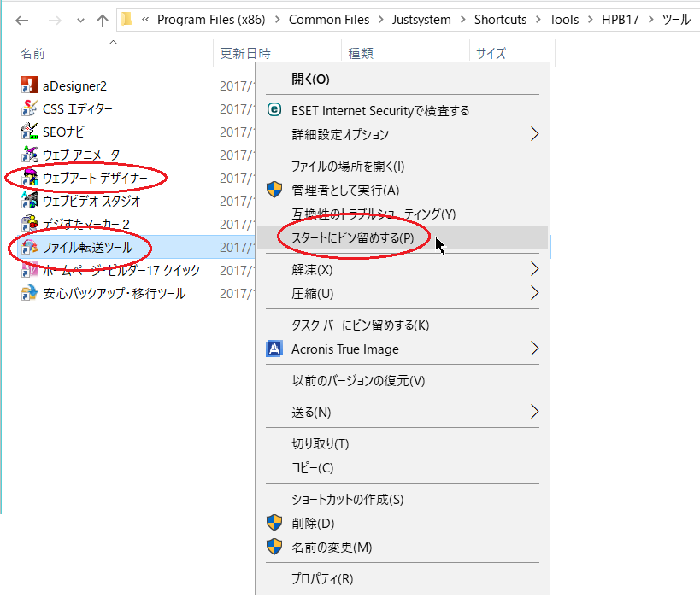This screenshot has width=700, height=598.
Task: Choose 開く(O) from the context menu
Action: click(403, 79)
